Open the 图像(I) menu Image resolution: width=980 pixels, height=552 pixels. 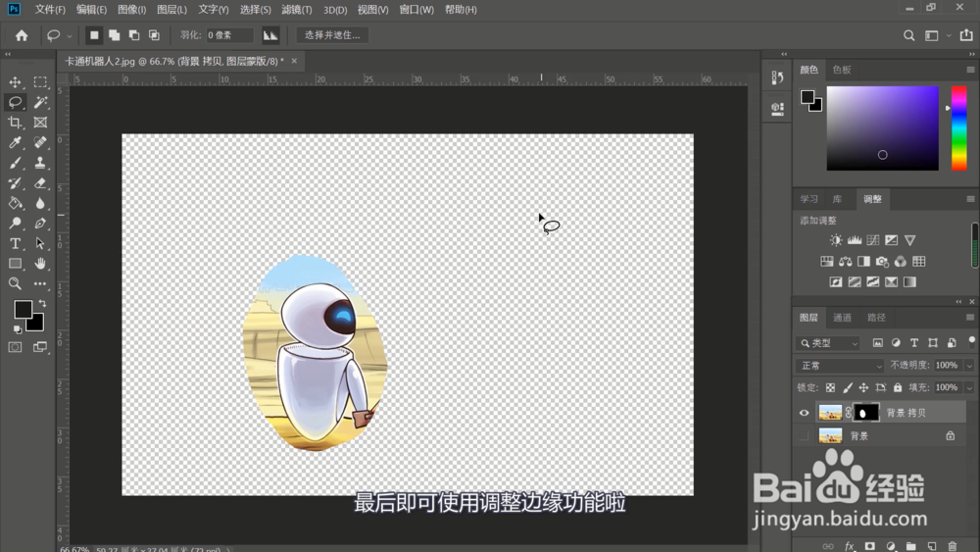tap(132, 10)
